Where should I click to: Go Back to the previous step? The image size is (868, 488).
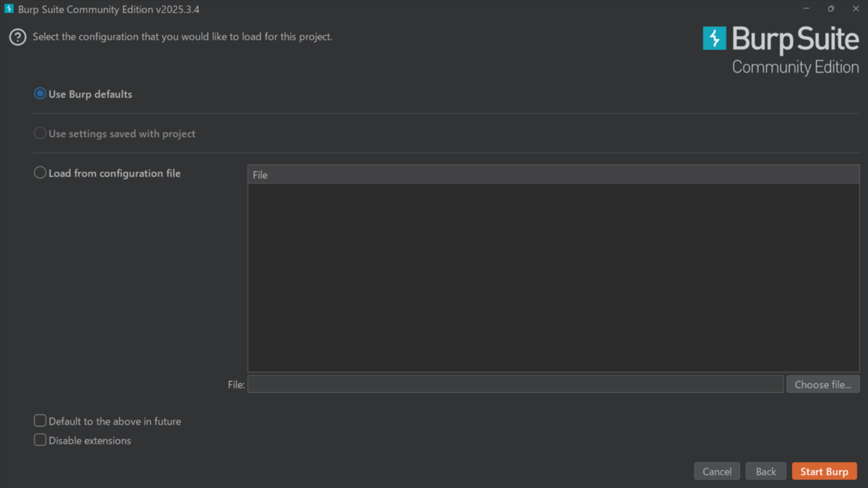point(766,471)
